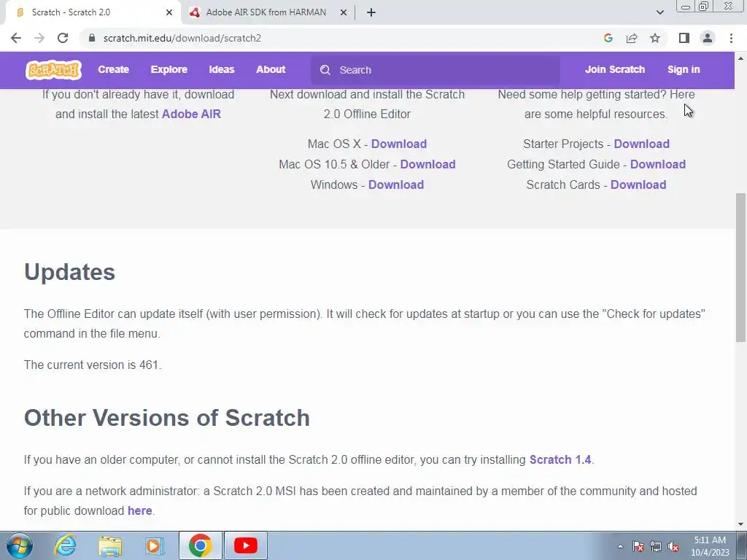This screenshot has height=560, width=747.
Task: Click the 'here' MSI download link
Action: [139, 510]
